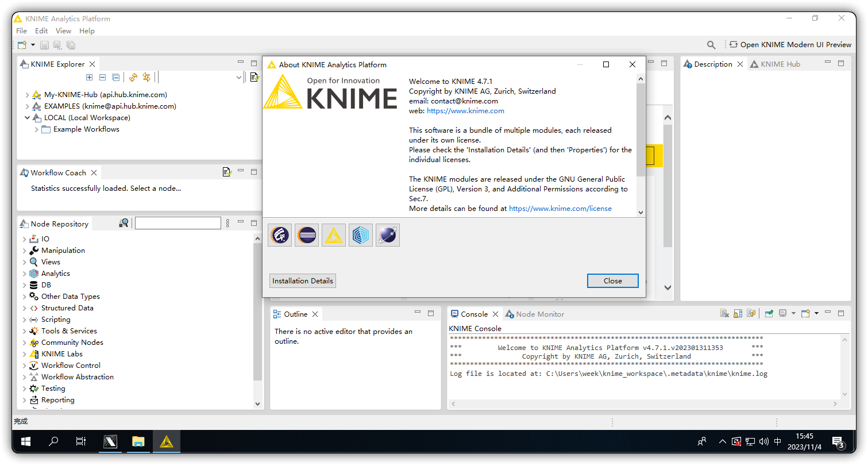Expand the IO category
This screenshot has height=465, width=868.
coord(24,239)
